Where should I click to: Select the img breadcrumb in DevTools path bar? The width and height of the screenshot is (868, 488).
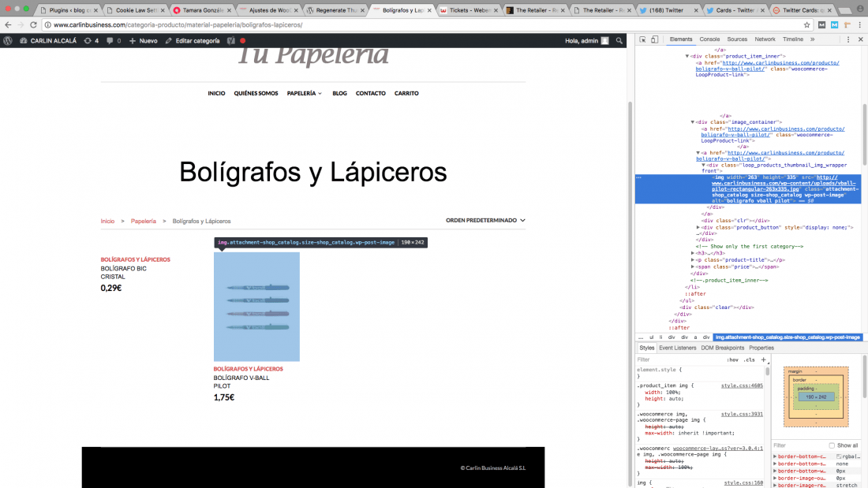[788, 337]
